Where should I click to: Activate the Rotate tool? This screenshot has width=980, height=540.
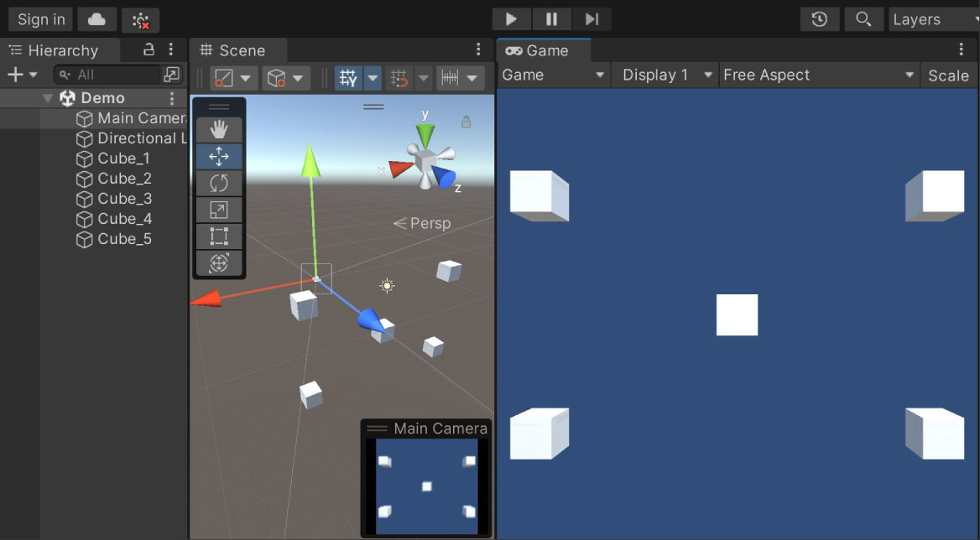coord(219,183)
